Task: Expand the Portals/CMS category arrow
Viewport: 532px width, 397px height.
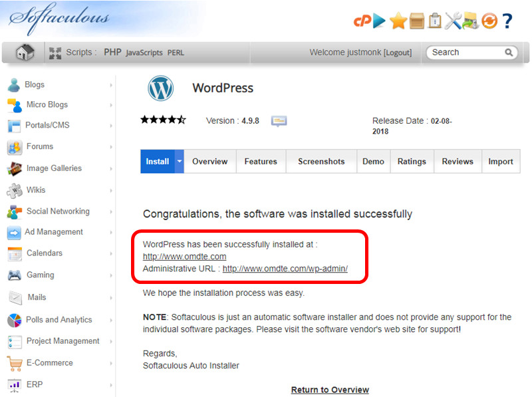Action: click(x=111, y=126)
